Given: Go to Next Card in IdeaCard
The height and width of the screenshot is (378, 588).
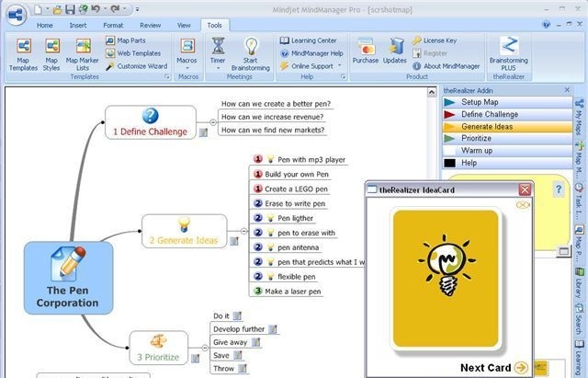Looking at the screenshot, I should 494,368.
